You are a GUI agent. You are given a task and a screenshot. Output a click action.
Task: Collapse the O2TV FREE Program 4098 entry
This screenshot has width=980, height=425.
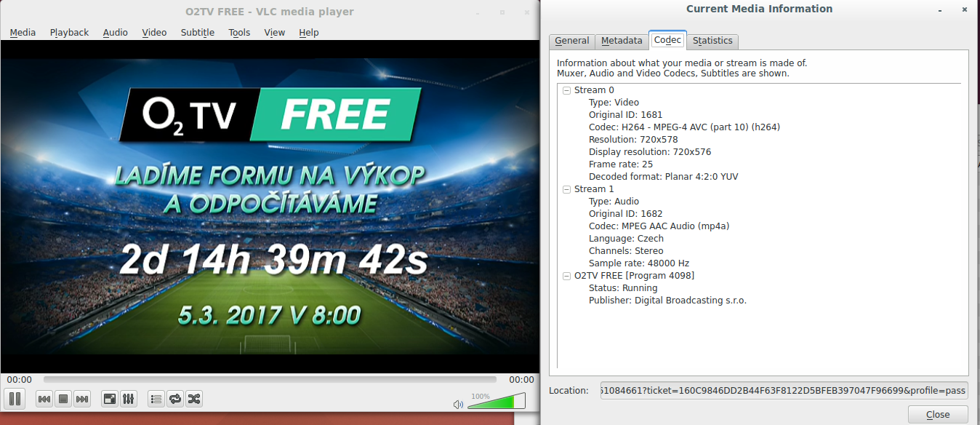click(566, 275)
